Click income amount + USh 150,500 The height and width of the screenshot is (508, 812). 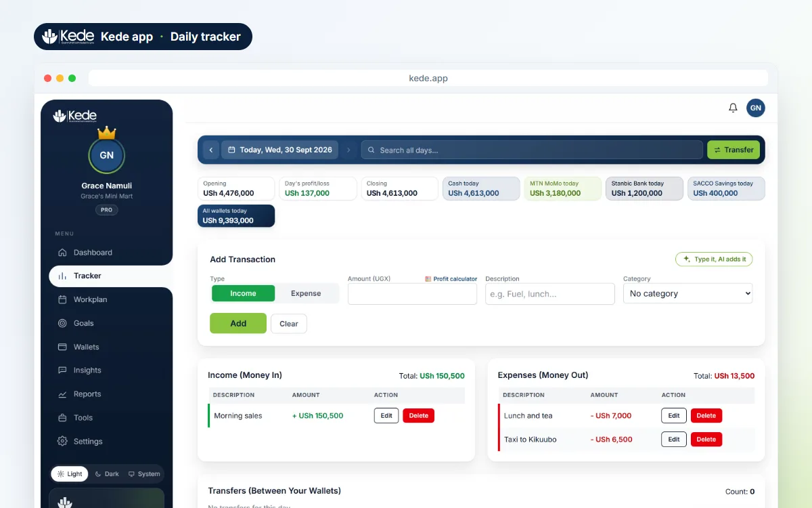[x=317, y=416]
